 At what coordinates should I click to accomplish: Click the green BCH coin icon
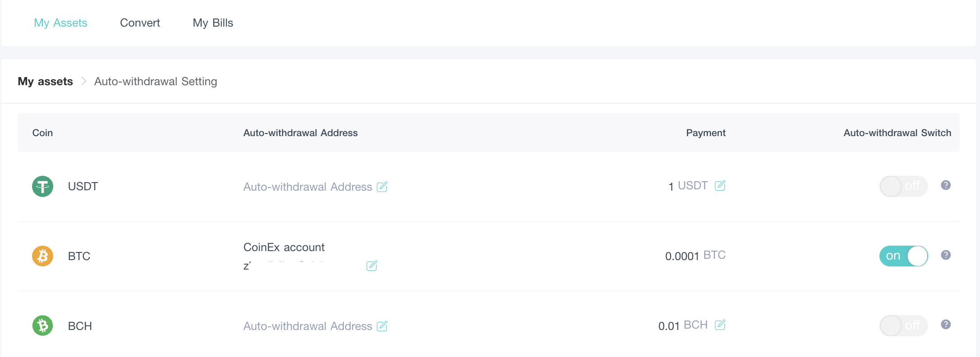(42, 325)
